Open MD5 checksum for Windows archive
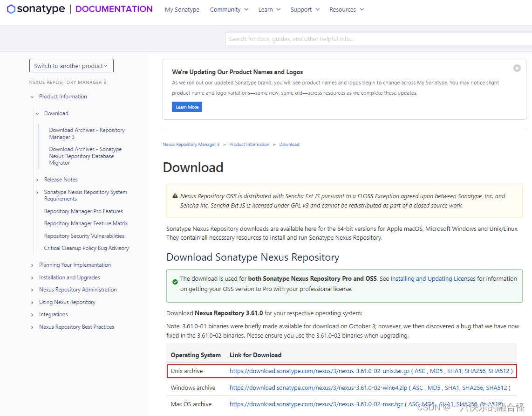 coord(434,388)
